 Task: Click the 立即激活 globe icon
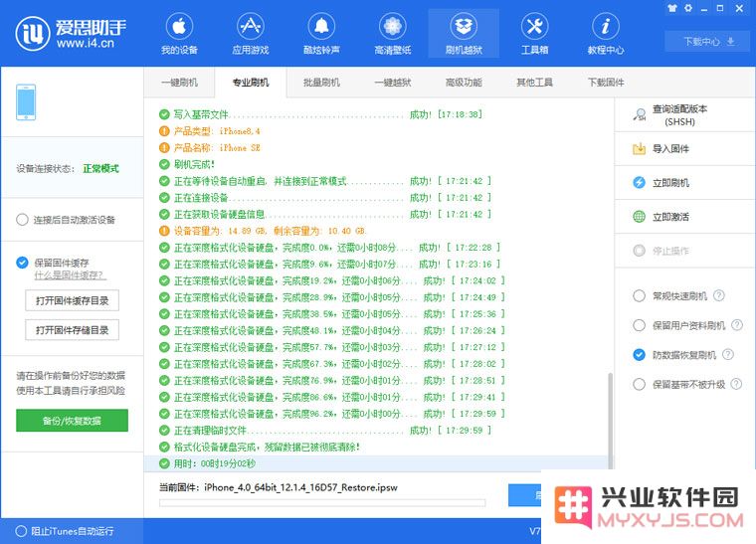pyautogui.click(x=640, y=217)
